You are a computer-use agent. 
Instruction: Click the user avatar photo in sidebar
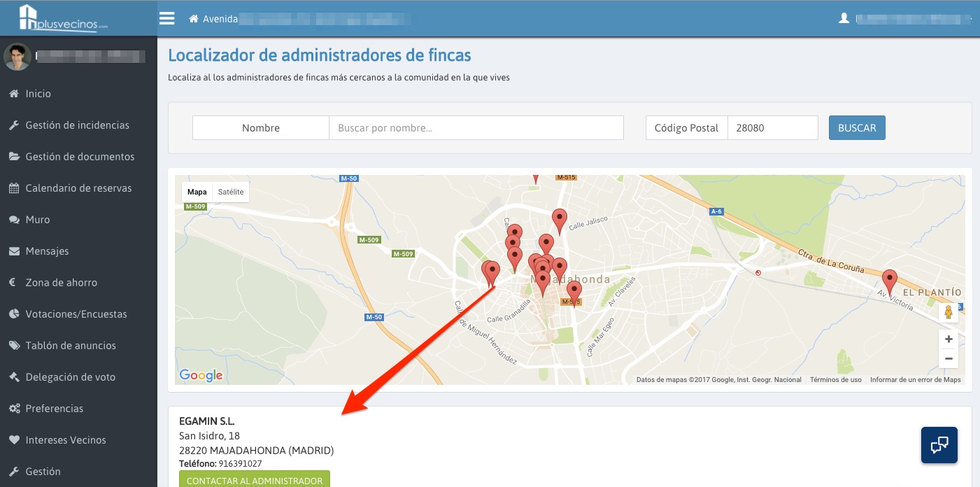(x=17, y=57)
